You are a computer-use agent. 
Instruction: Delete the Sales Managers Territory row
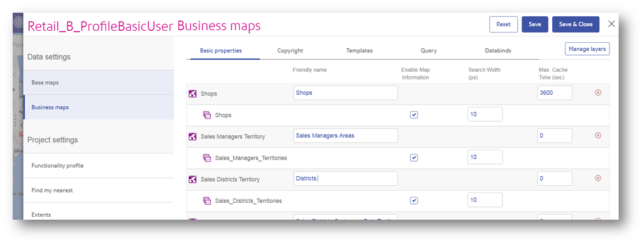598,136
